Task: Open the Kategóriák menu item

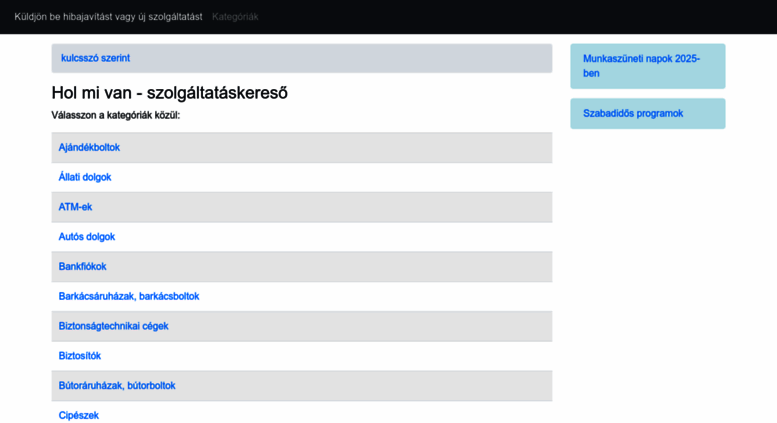Action: (235, 17)
